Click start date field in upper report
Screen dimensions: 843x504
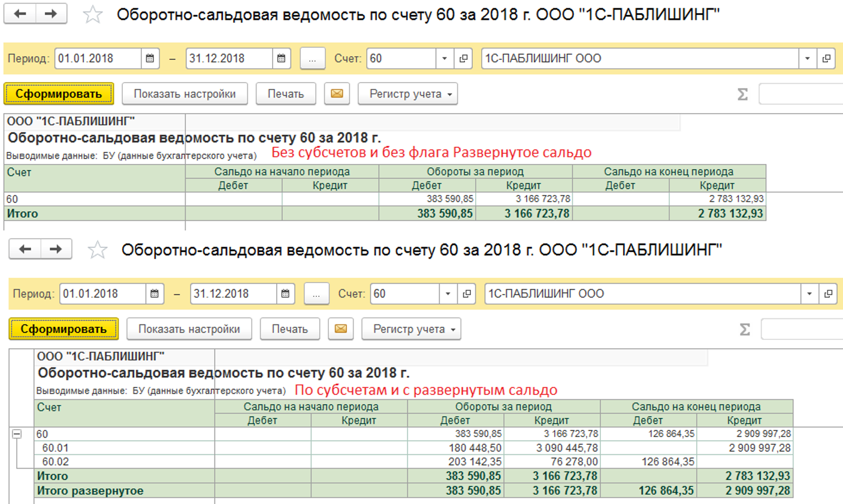tap(98, 59)
